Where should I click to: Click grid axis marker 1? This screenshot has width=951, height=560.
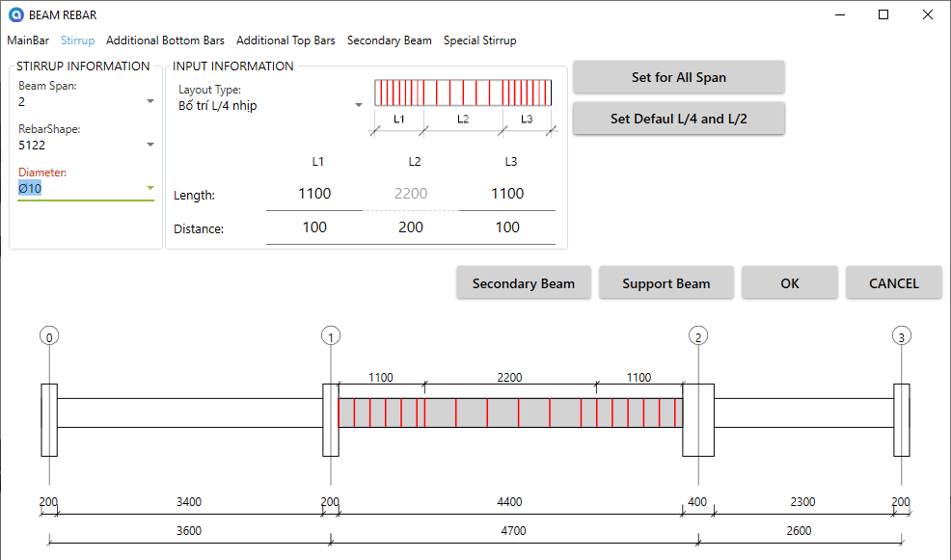pos(331,336)
